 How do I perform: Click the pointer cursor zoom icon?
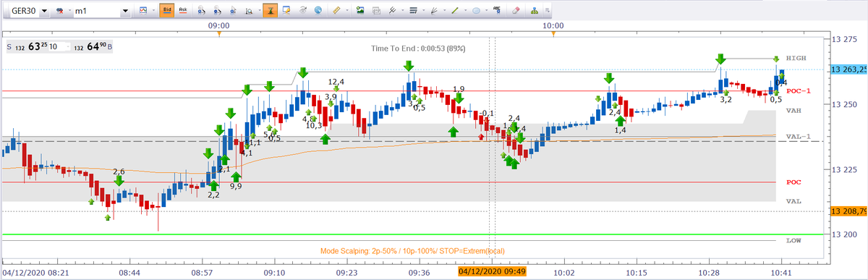click(233, 11)
